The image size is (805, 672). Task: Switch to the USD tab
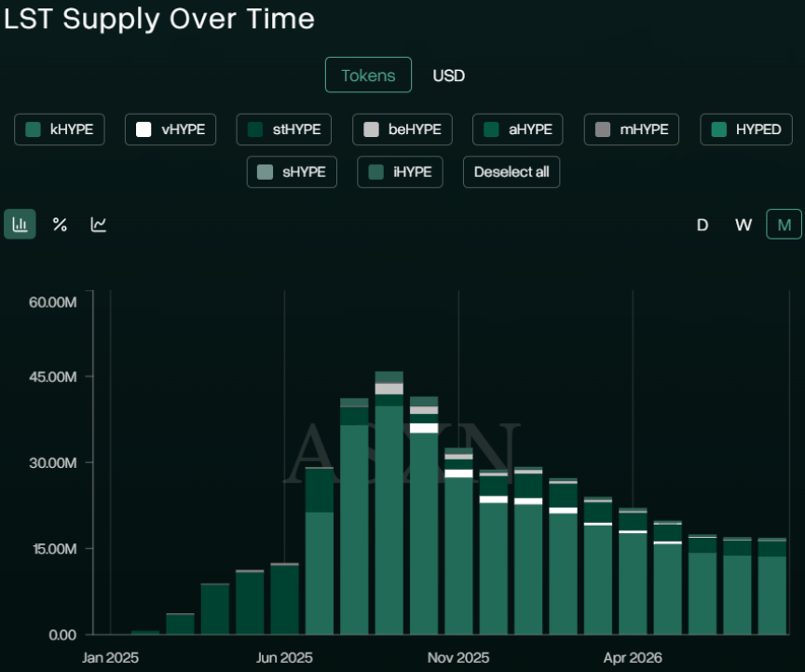[x=448, y=75]
